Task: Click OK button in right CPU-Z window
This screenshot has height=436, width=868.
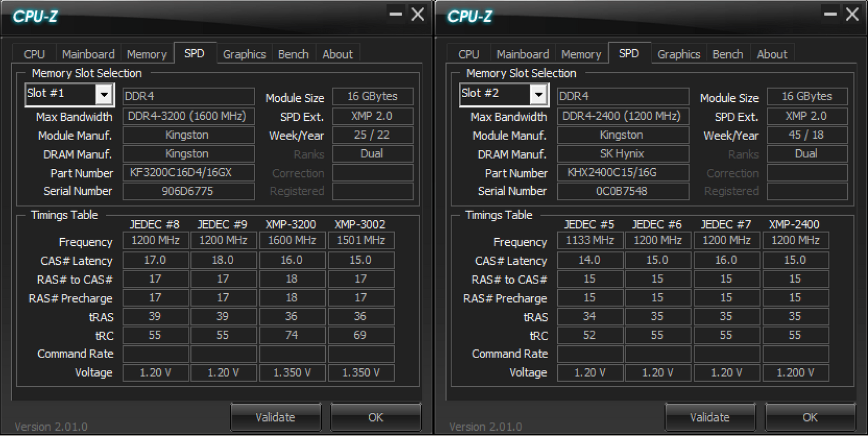Action: coord(810,417)
